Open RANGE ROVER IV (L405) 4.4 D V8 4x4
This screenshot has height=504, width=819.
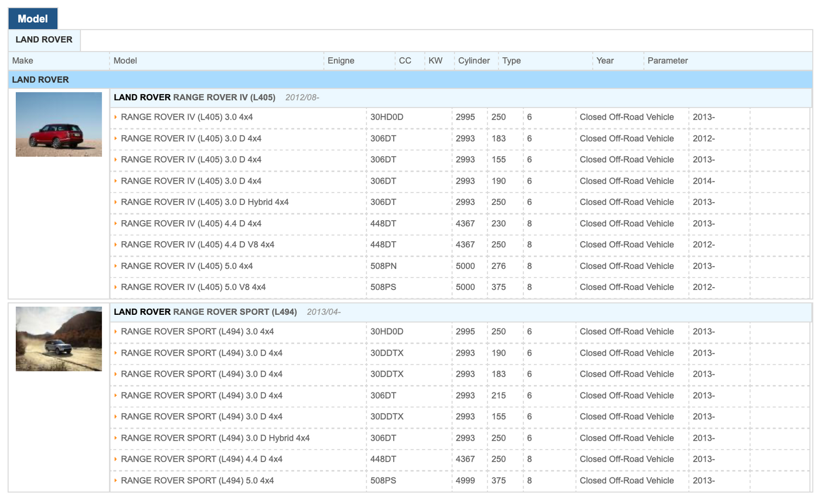(x=197, y=245)
